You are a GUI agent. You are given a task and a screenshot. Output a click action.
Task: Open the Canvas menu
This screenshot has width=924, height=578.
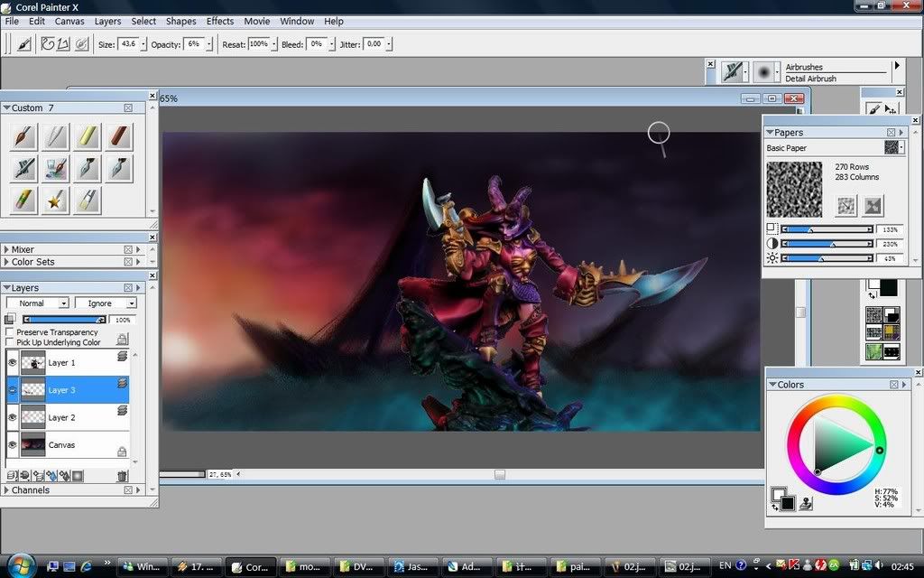coord(69,22)
